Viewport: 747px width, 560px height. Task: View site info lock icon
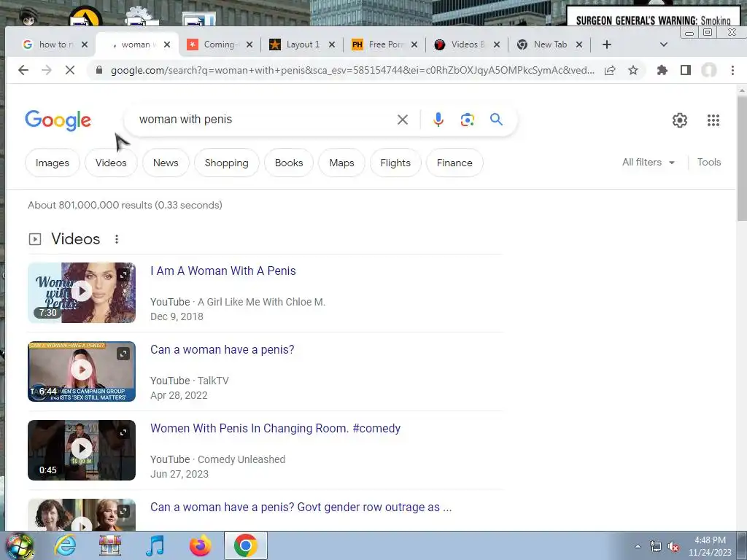99,71
